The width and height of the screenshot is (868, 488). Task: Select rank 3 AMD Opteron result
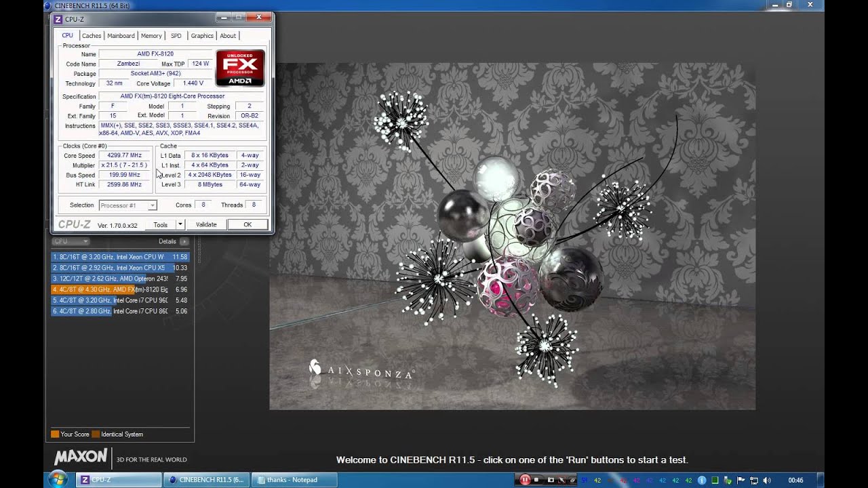tap(120, 279)
